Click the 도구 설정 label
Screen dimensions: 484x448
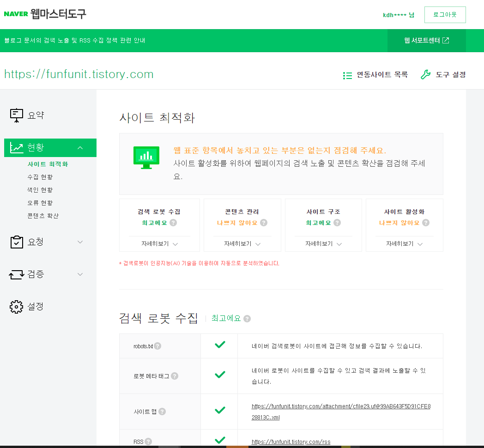450,75
